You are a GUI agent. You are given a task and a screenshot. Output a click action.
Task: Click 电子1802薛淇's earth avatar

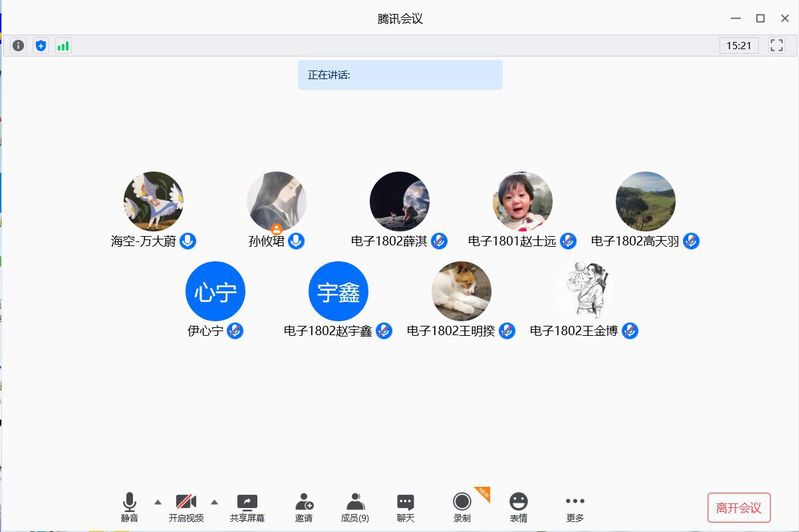coord(400,201)
